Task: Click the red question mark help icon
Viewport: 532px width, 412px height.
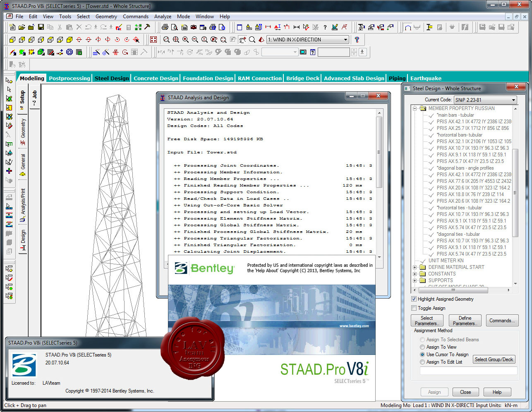Action: (357, 40)
